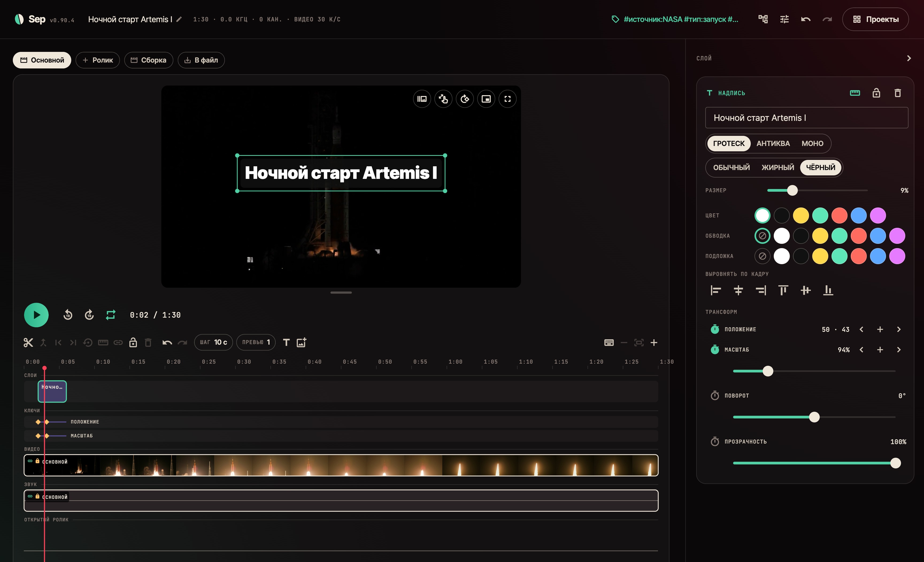Add a new Ролик
This screenshot has width=924, height=562.
pos(98,60)
